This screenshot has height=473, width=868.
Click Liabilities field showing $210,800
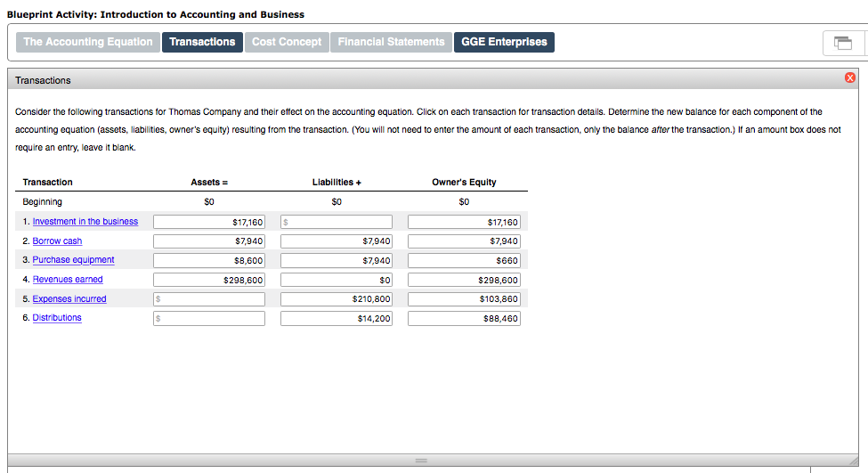tap(337, 299)
